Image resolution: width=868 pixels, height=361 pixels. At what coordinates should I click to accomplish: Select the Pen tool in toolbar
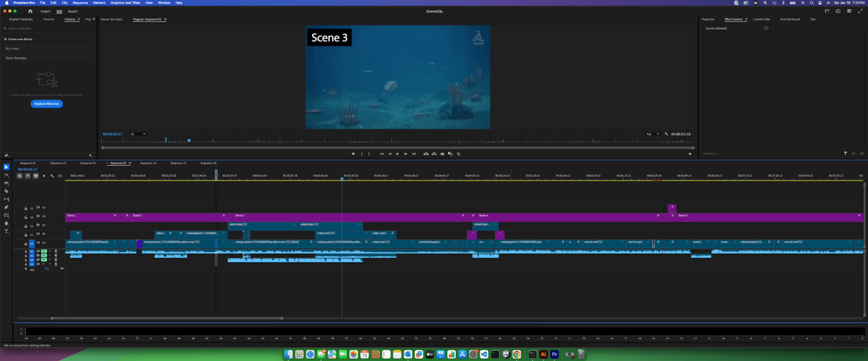click(6, 208)
